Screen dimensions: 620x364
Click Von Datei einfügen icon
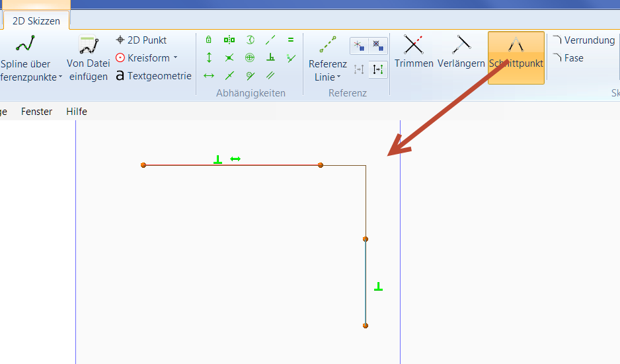[88, 45]
